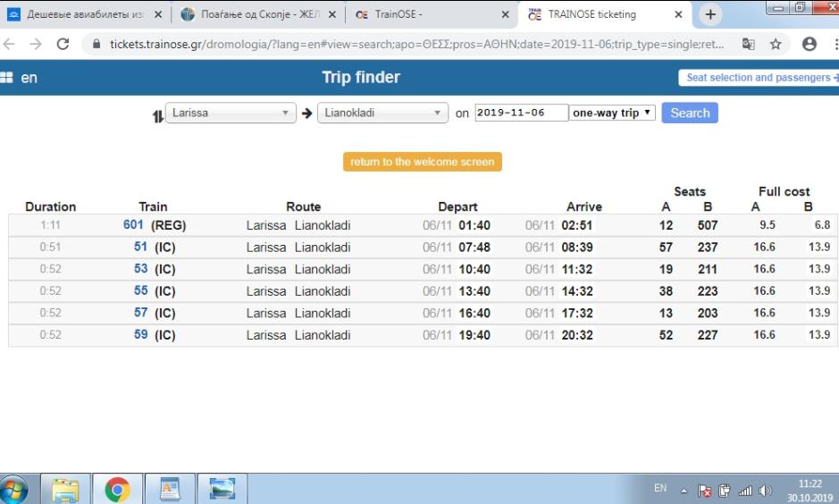Click the volume speaker tray icon

point(765,491)
